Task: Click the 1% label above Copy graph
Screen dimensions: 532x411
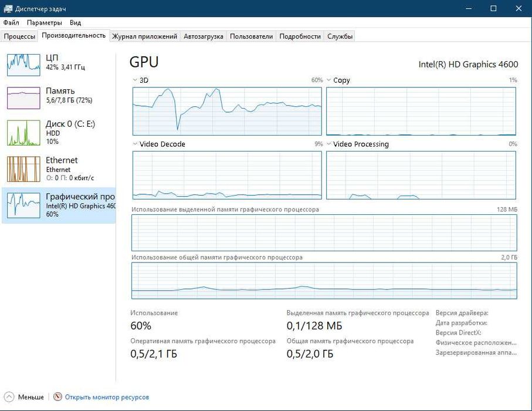Action: pos(513,80)
